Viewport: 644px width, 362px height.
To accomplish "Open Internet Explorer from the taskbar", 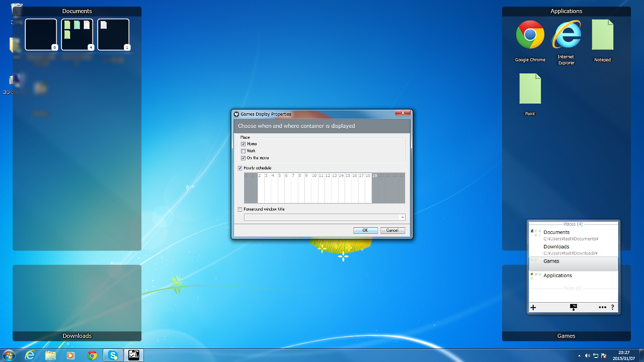I will pos(30,355).
